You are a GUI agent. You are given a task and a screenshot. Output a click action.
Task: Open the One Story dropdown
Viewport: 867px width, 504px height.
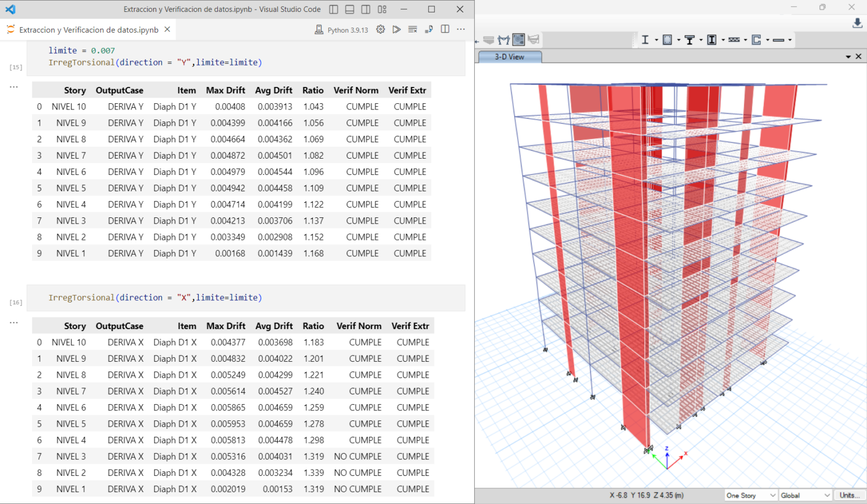tap(751, 495)
